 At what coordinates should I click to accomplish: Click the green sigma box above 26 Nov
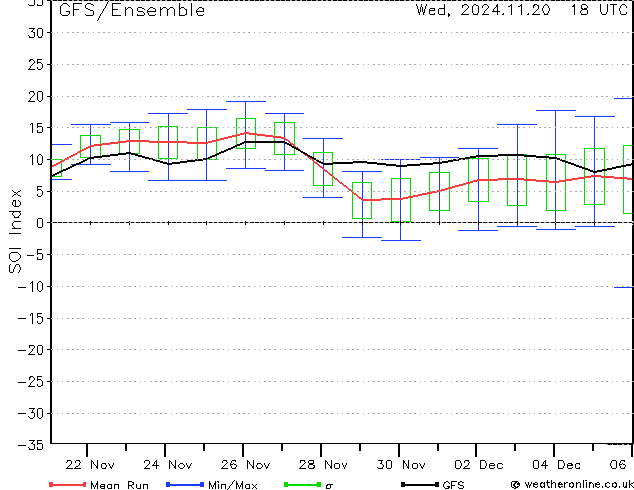(246, 133)
